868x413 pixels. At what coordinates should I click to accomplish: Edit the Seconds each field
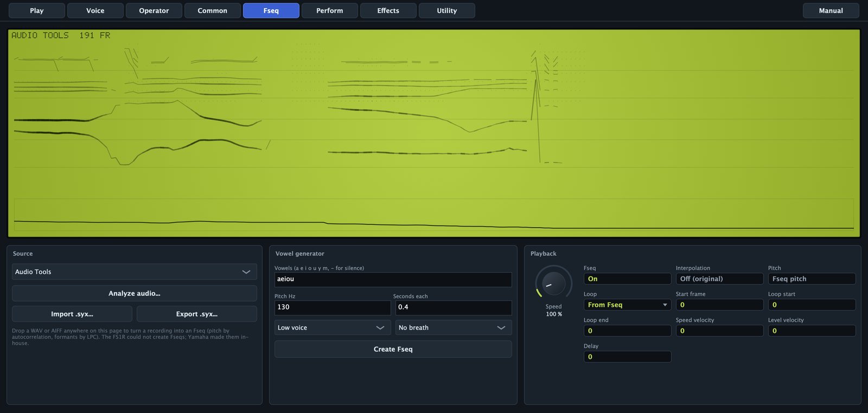click(454, 307)
